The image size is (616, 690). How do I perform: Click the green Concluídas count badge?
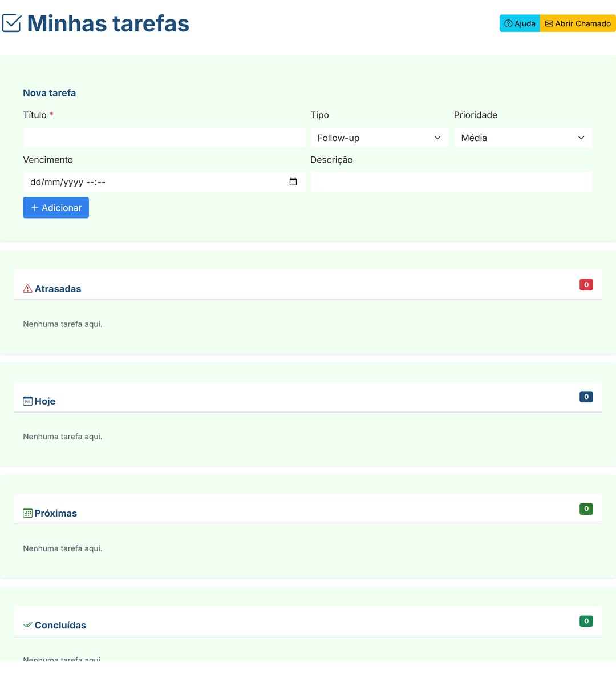point(586,621)
